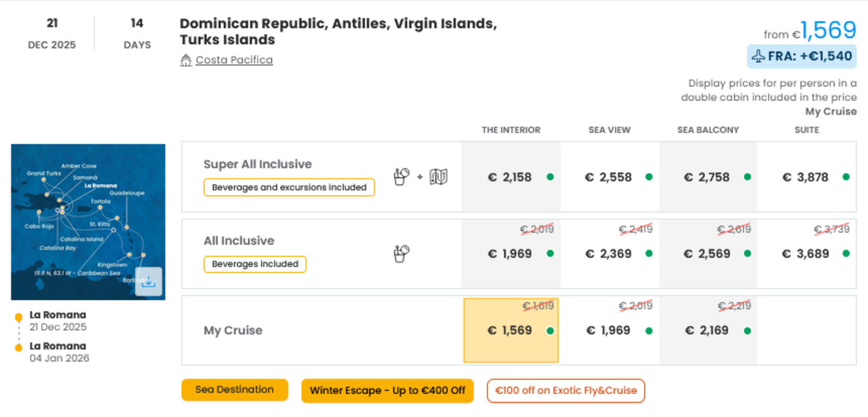Image resolution: width=868 pixels, height=417 pixels.
Task: Select My Cruise Sea Balcony at €2,169
Action: [708, 330]
